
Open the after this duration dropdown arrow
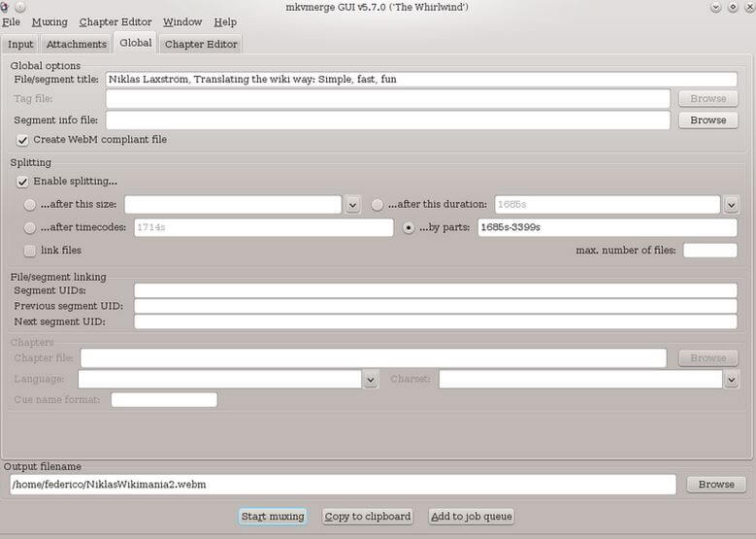[x=731, y=205]
